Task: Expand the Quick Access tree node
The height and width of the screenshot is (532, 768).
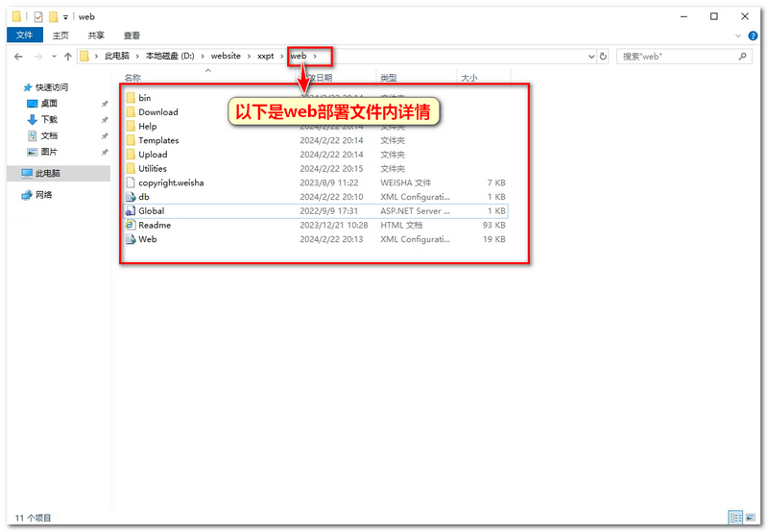Action: (13, 87)
